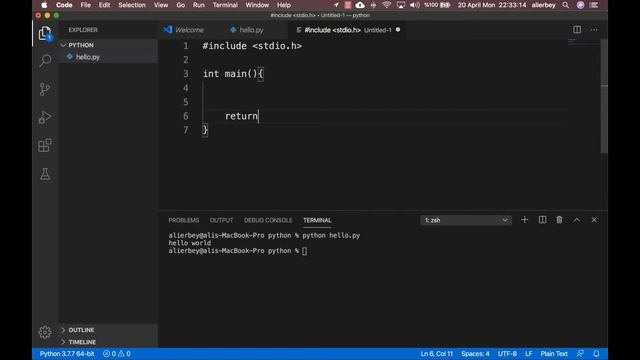Open the cloud upload menu bar icon

click(x=360, y=5)
